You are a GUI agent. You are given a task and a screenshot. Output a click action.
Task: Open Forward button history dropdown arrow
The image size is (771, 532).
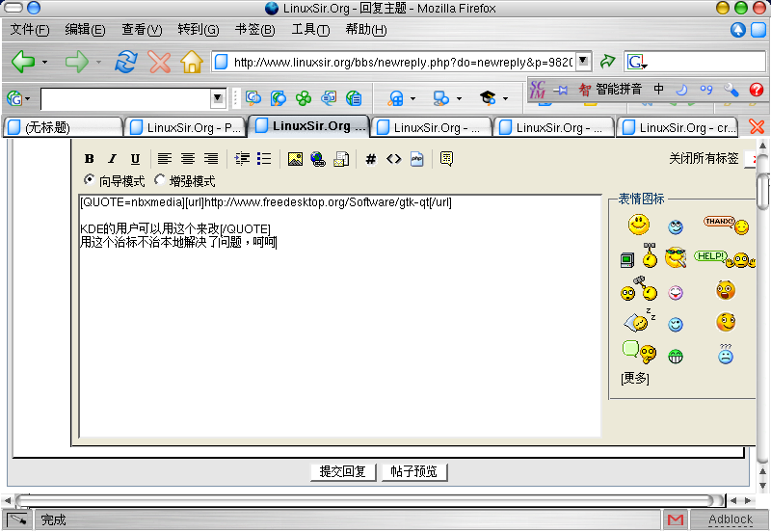[99, 62]
